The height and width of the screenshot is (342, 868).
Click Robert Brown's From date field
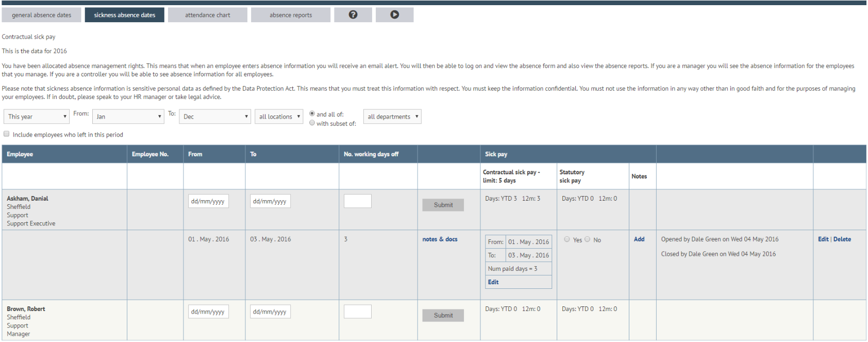[208, 312]
